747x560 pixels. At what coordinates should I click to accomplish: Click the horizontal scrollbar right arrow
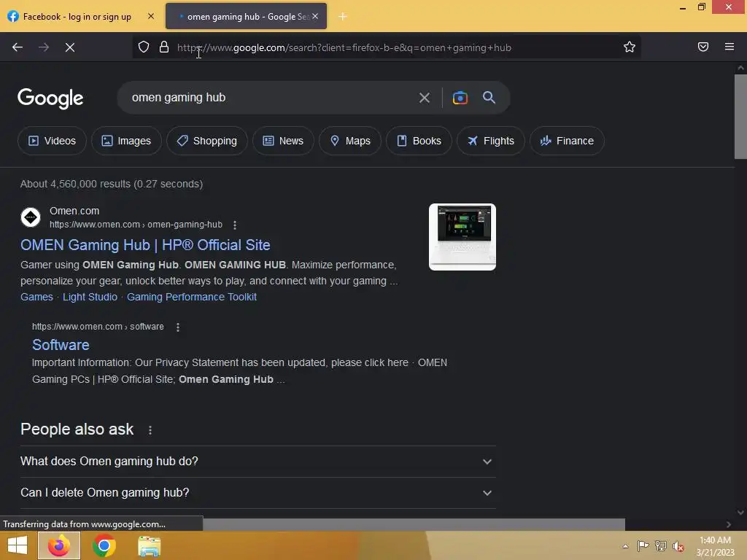(728, 524)
